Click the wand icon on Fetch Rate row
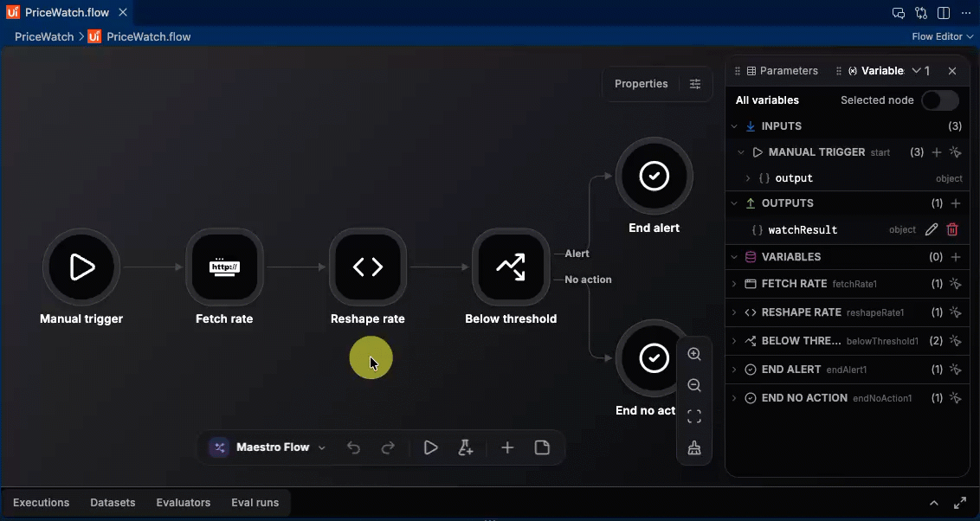This screenshot has height=521, width=980. [x=955, y=284]
